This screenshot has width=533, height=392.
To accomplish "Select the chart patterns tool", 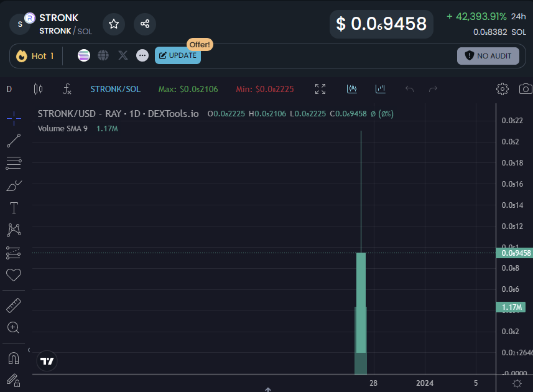I will click(x=14, y=230).
